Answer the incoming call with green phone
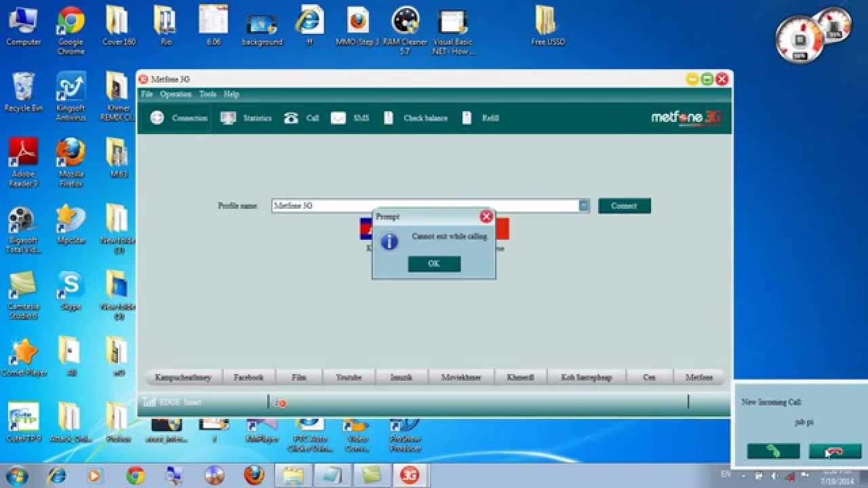868x488 pixels. coord(773,451)
